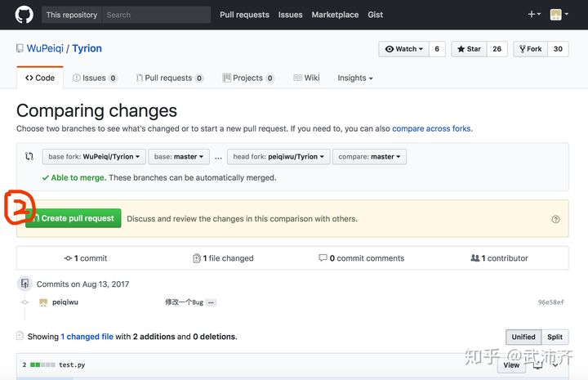Open the compare: master branch dropdown
Viewport: 588px width, 380px height.
tap(369, 156)
